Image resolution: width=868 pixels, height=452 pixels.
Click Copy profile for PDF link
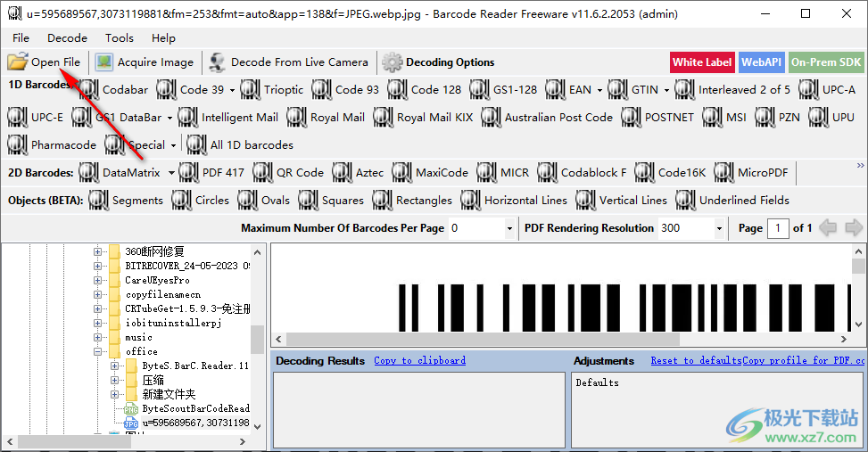coord(803,361)
